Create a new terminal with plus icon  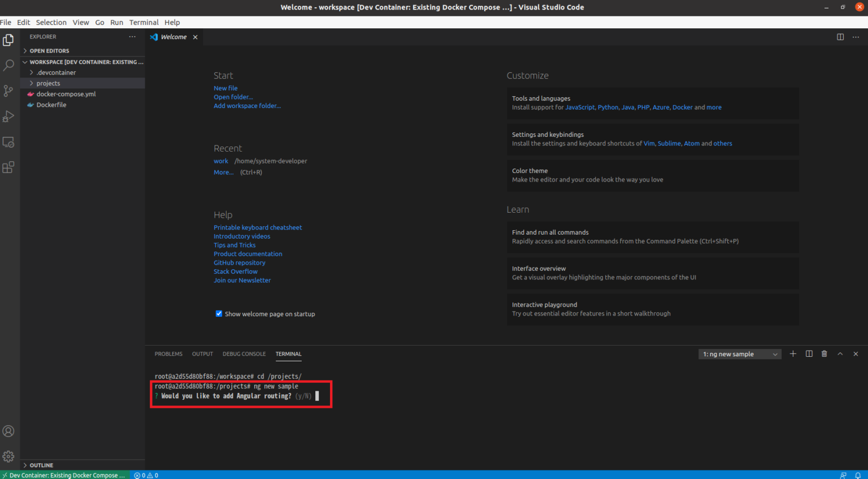(x=793, y=354)
